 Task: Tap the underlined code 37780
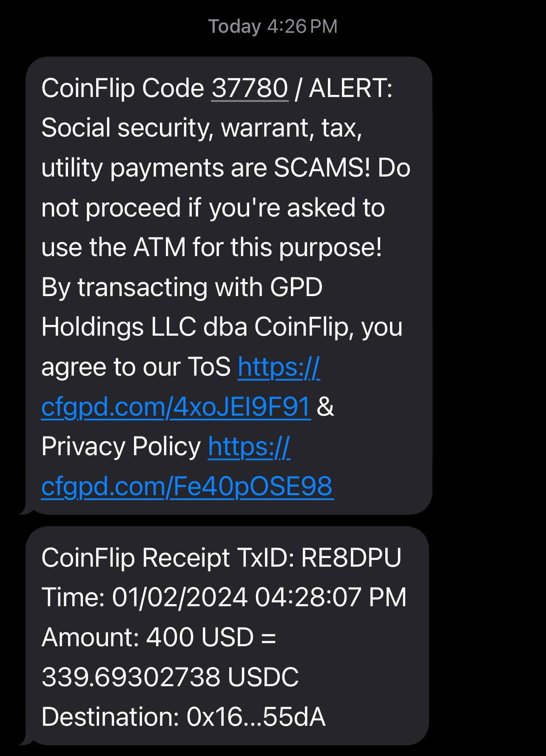tap(250, 88)
